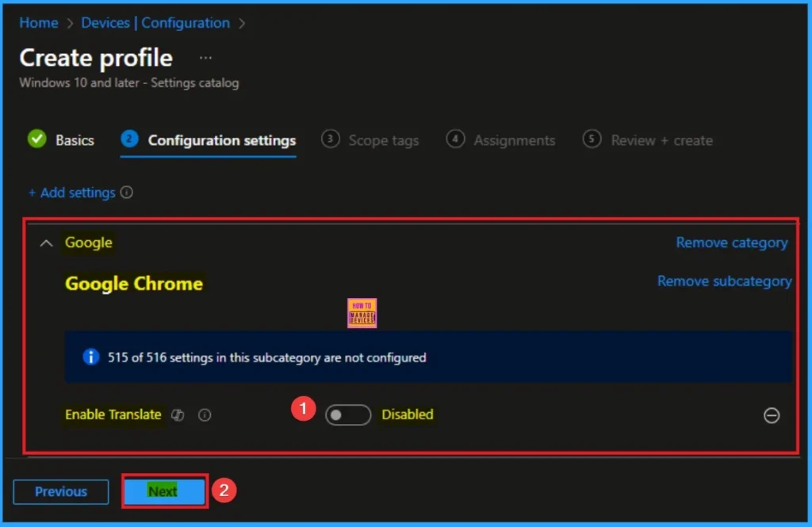Screen dimensions: 812x527
Task: Toggle the Enable Translate switch
Action: [348, 414]
